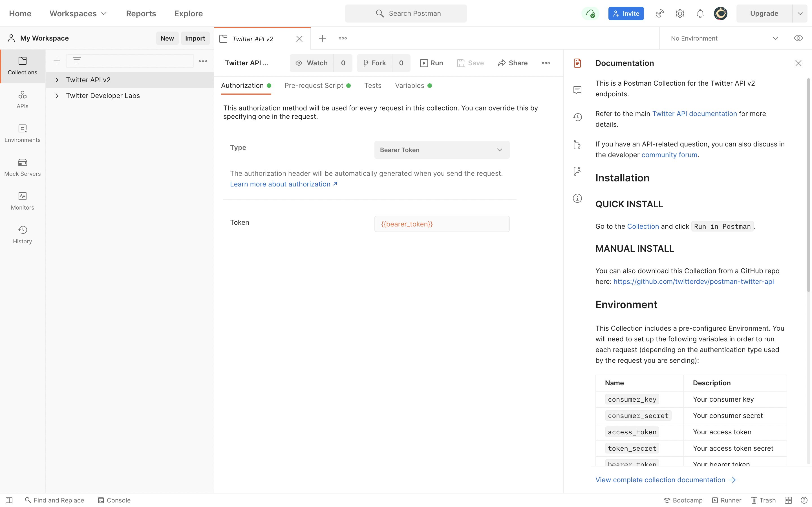Open History in the left sidebar
The width and height of the screenshot is (812, 507).
click(x=23, y=235)
